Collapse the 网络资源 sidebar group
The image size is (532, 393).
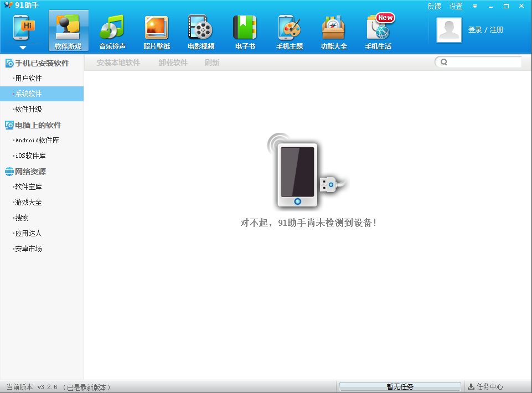[30, 172]
